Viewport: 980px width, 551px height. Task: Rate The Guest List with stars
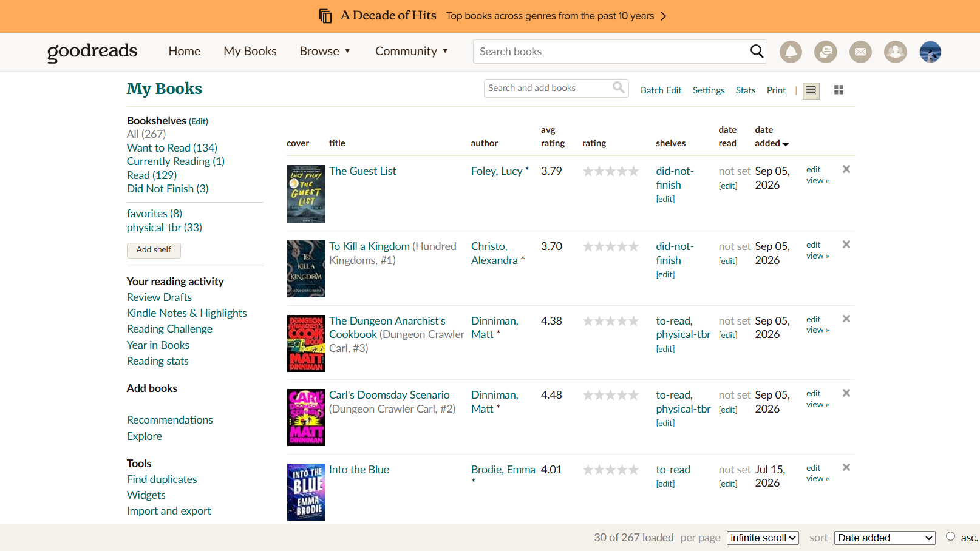pos(611,171)
